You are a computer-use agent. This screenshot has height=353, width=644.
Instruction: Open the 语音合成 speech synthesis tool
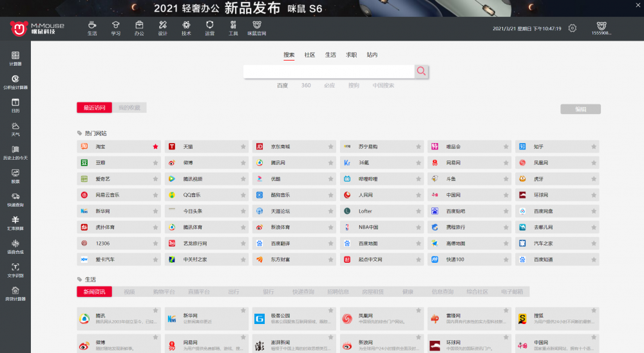coord(15,247)
